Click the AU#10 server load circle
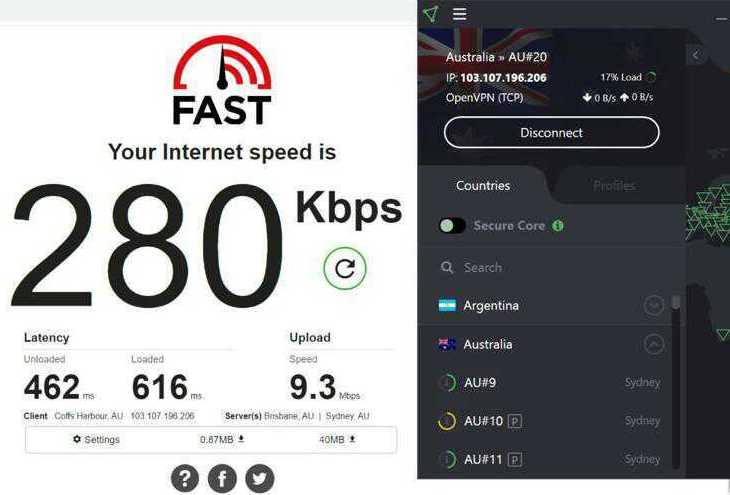The image size is (730, 495). 447,421
